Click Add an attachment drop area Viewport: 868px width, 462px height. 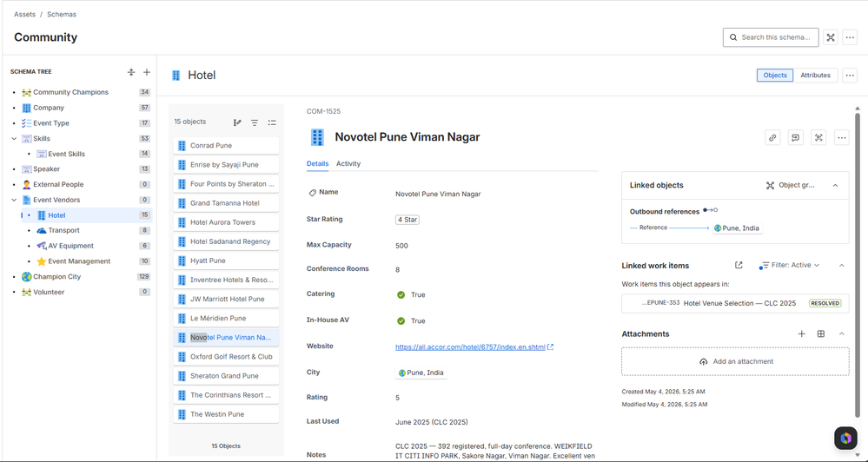[x=735, y=361]
